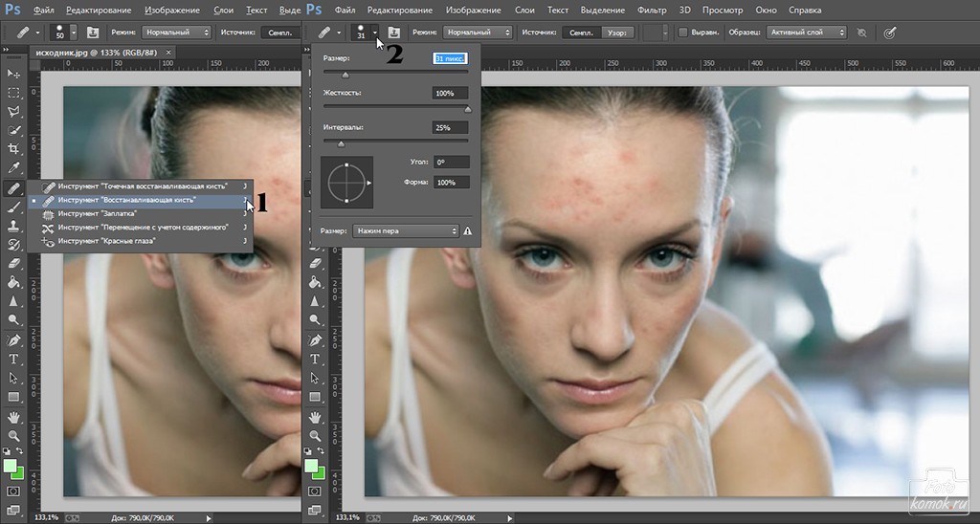The width and height of the screenshot is (980, 524).
Task: Open Выделение menu in right window
Action: pos(603,10)
